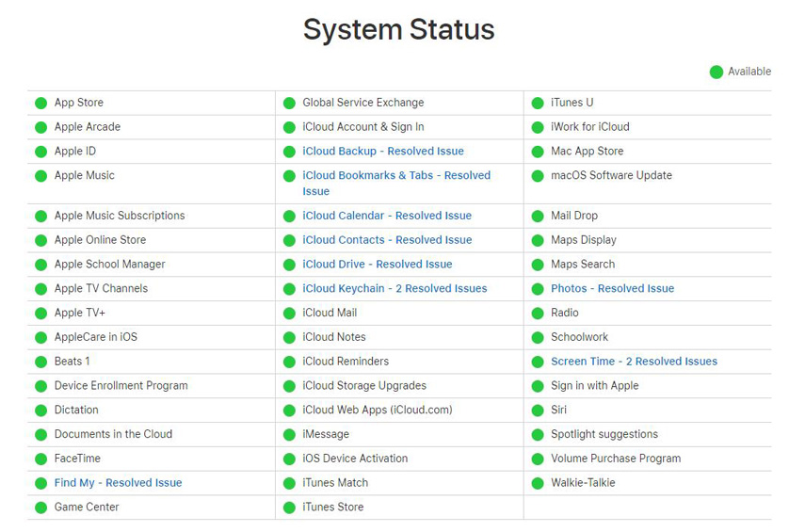The height and width of the screenshot is (532, 805).
Task: Click the status dot next to FaceTime
Action: pyautogui.click(x=40, y=459)
